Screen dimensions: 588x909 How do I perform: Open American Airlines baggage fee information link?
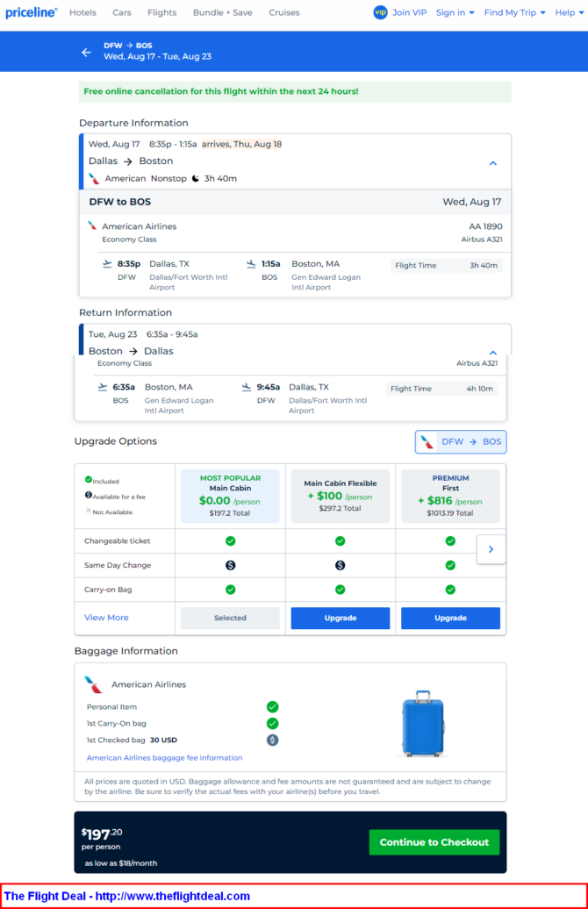(165, 758)
